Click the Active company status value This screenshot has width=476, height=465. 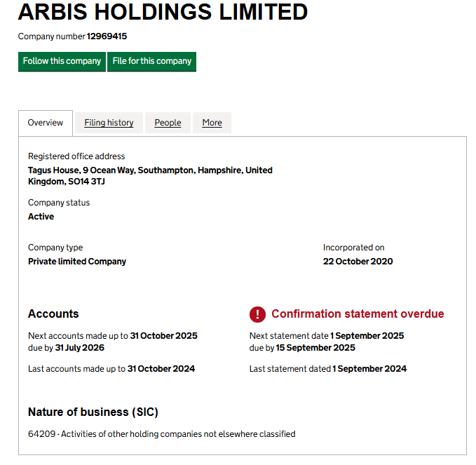tap(41, 217)
